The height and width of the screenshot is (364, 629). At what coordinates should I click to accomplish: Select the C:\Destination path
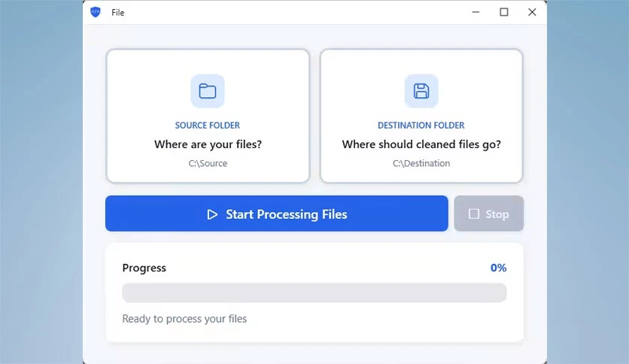pyautogui.click(x=421, y=163)
